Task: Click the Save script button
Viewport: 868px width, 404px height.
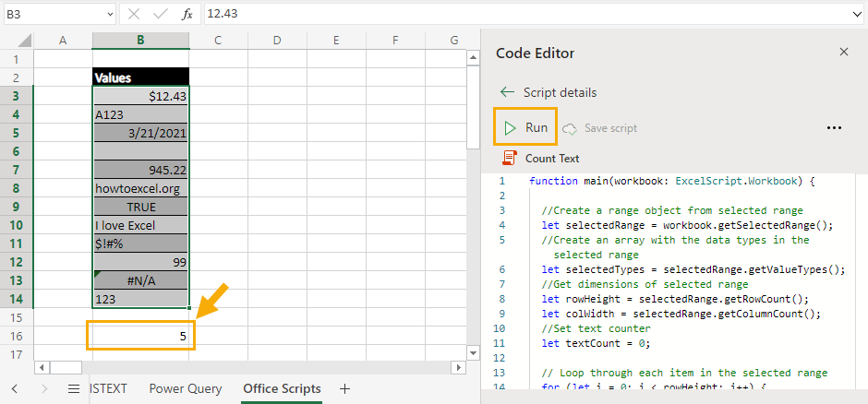Action: click(600, 128)
